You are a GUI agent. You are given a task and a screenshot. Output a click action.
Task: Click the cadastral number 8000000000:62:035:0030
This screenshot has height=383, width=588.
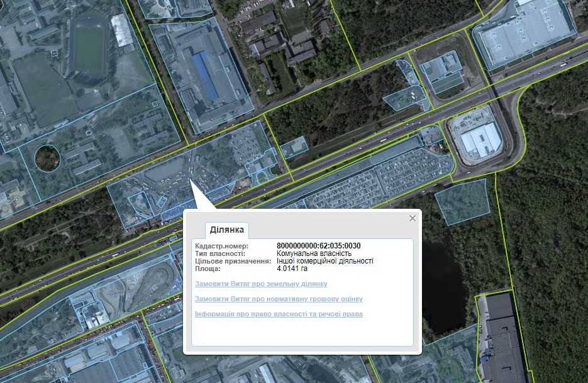[x=319, y=245]
